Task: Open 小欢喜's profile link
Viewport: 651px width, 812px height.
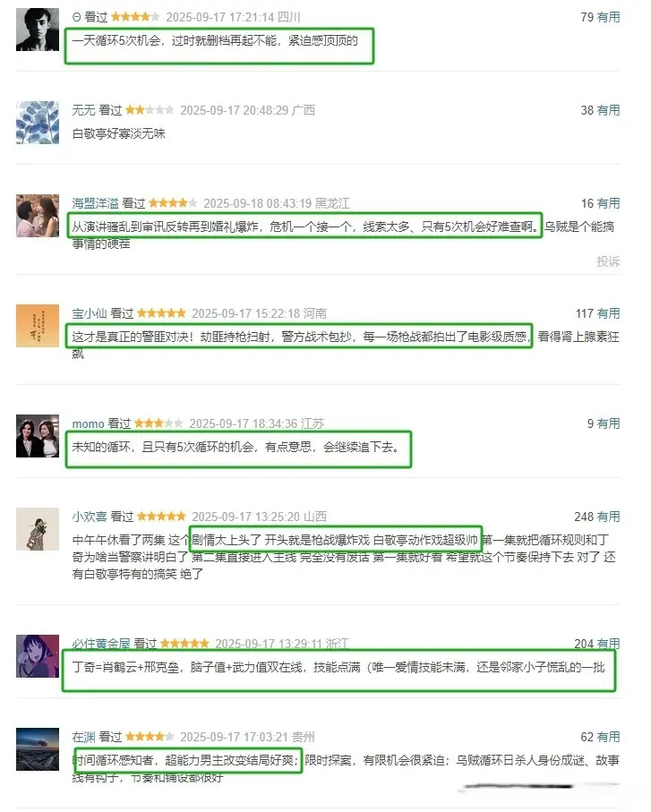Action: click(x=89, y=517)
